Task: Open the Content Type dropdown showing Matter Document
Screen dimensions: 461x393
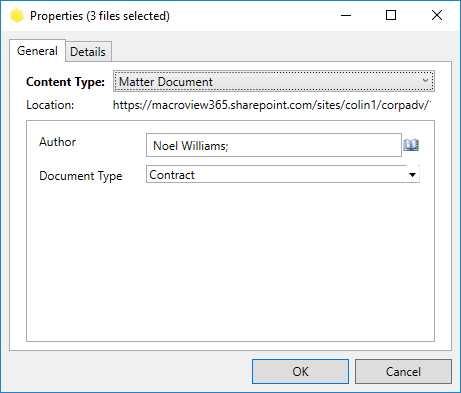Action: 274,81
